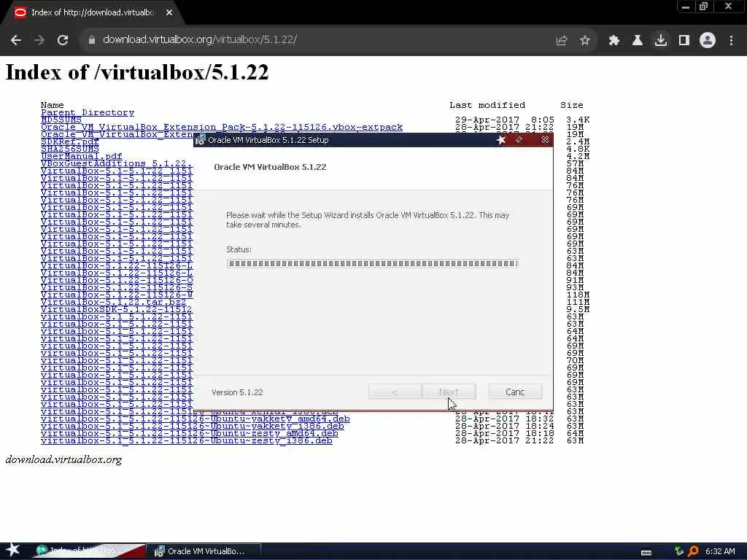The width and height of the screenshot is (747, 560).
Task: Click the installation status progress bar
Action: click(x=373, y=263)
